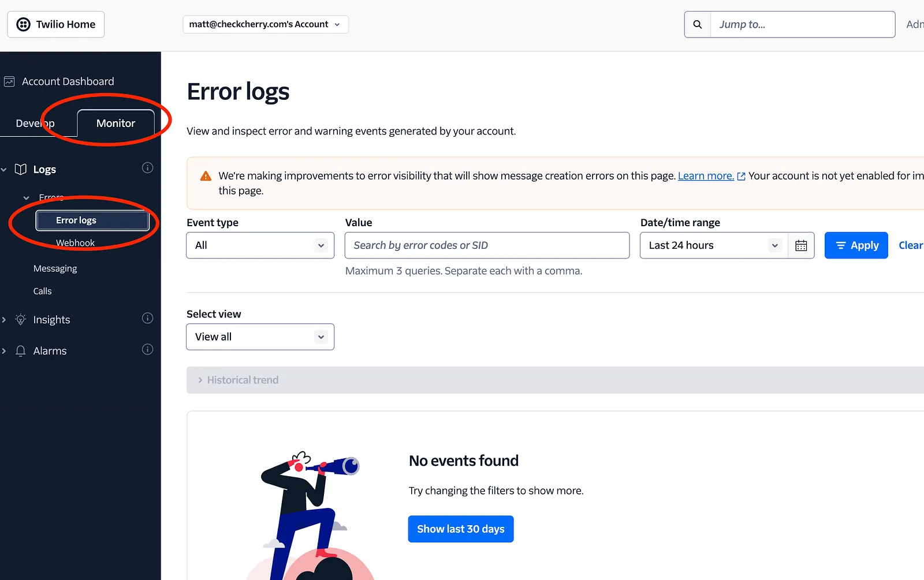The width and height of the screenshot is (924, 580).
Task: Click the error codes search field
Action: 487,245
